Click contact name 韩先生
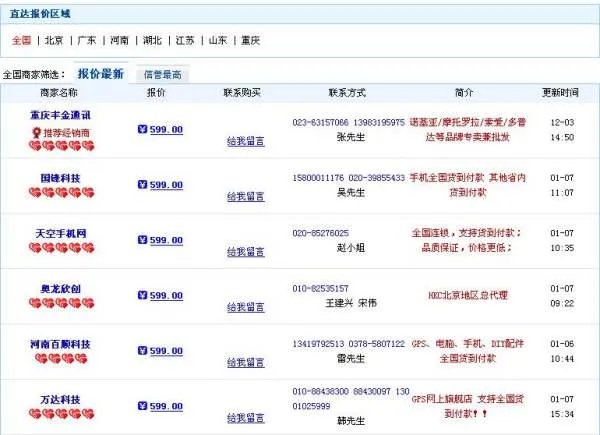Screen dimensions: 600x435 (351, 421)
